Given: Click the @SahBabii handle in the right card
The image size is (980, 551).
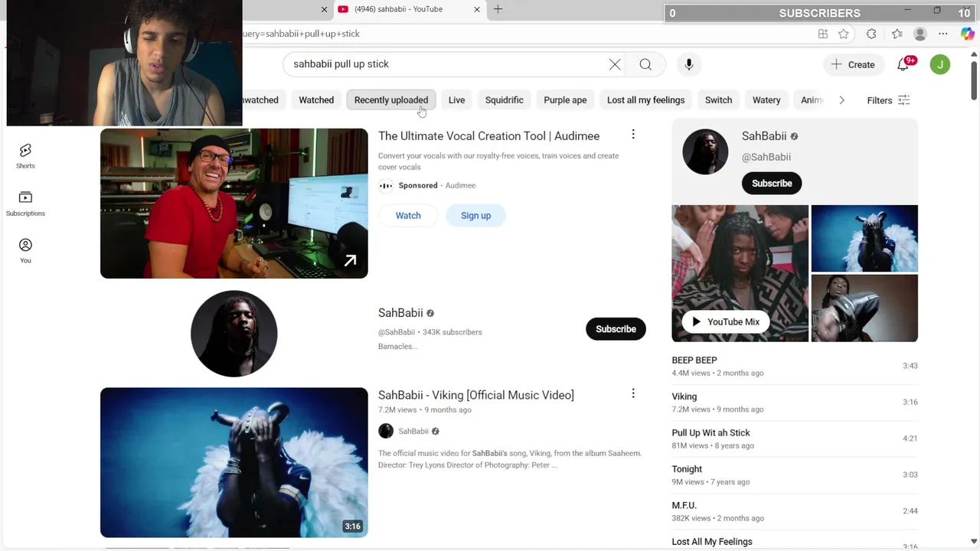Looking at the screenshot, I should 766,157.
